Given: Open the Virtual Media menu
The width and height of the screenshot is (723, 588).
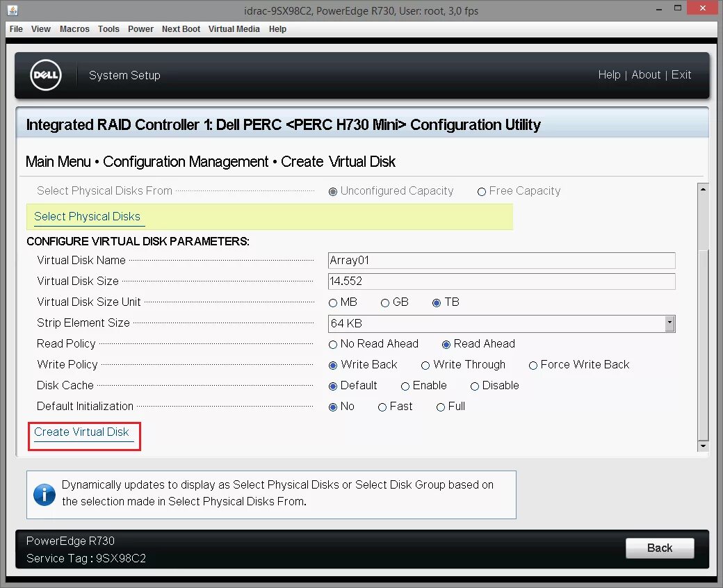Looking at the screenshot, I should click(234, 29).
